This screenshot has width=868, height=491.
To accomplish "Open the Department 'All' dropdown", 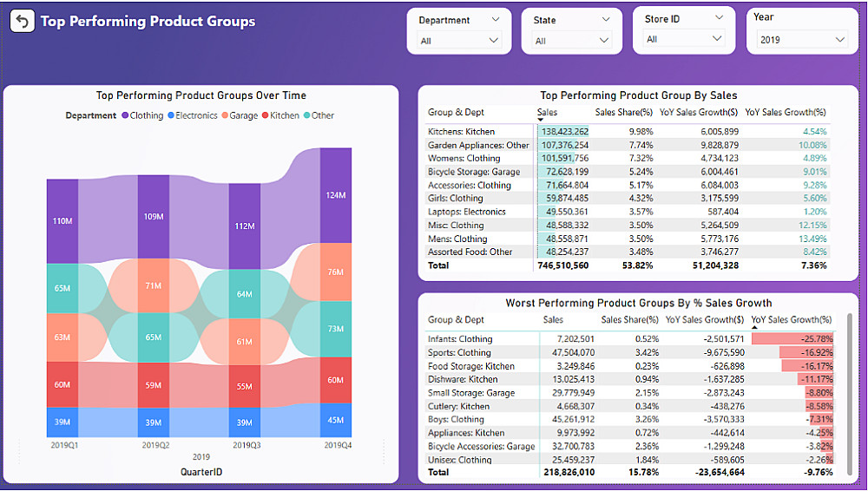I will pyautogui.click(x=459, y=41).
